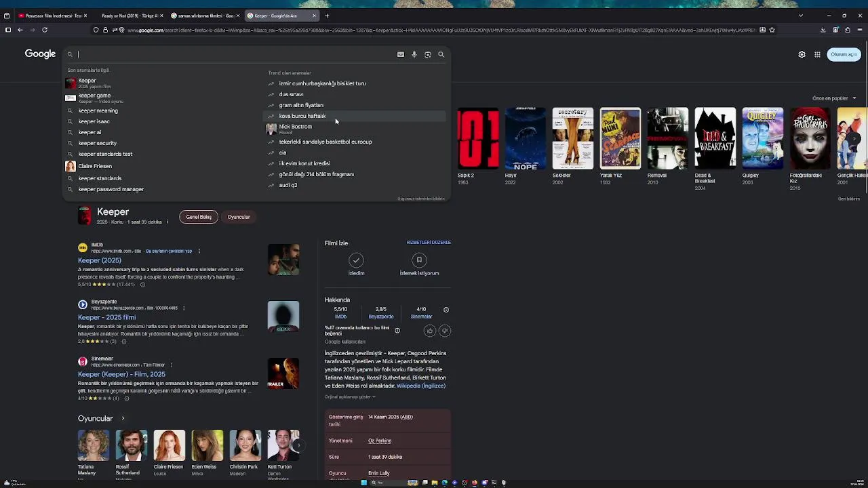Open options dots beside the Beyazperde result
868x488 pixels.
coord(184,308)
